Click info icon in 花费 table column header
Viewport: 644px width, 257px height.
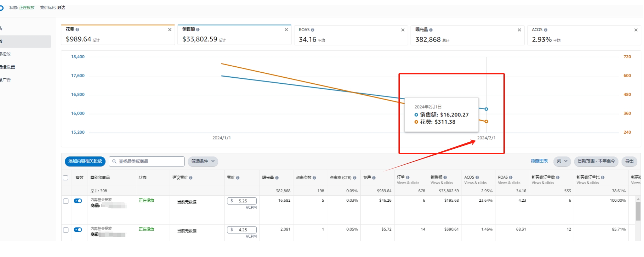tap(374, 178)
